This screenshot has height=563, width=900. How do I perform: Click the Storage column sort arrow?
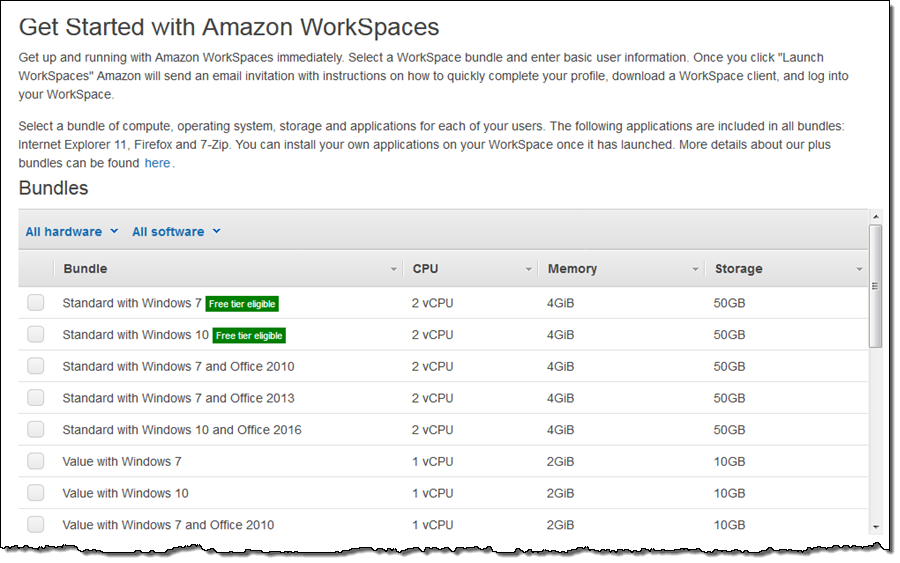click(x=859, y=270)
